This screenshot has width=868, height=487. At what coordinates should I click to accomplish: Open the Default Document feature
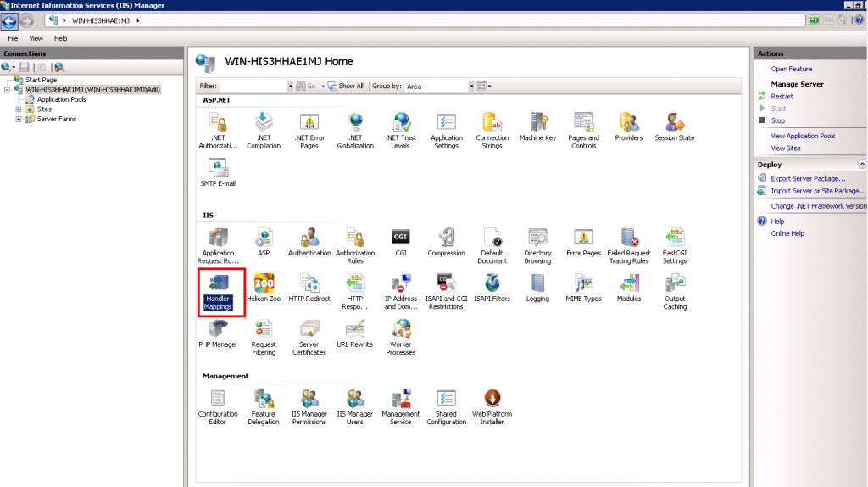[492, 246]
